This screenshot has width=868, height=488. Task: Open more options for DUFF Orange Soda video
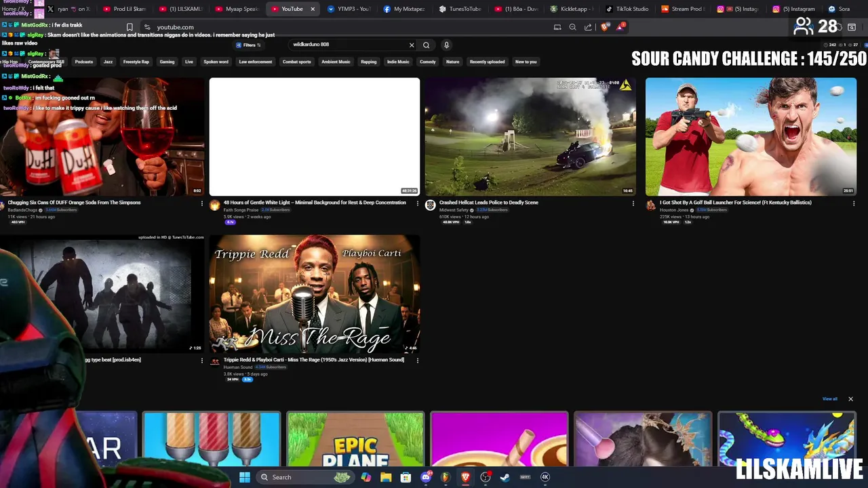click(x=201, y=203)
